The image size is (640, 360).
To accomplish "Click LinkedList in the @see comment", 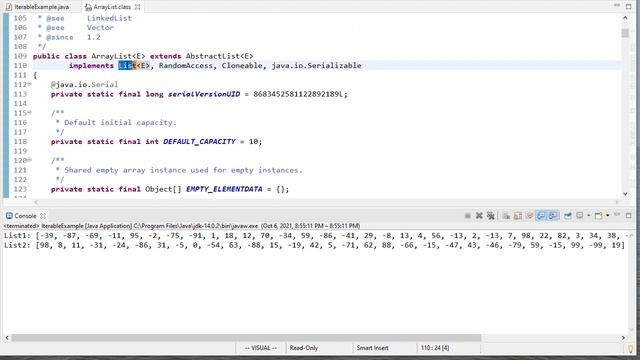I will pos(109,18).
